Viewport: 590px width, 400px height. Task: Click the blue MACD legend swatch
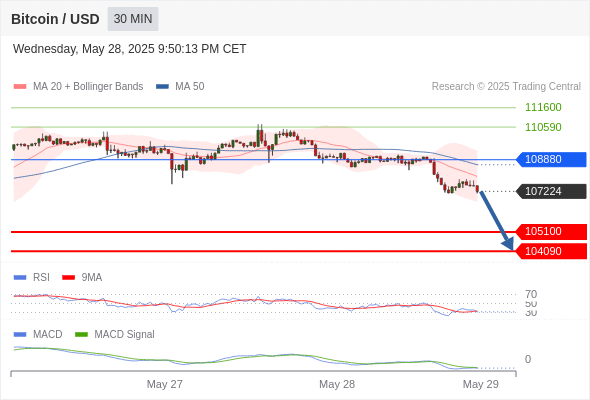click(x=20, y=335)
